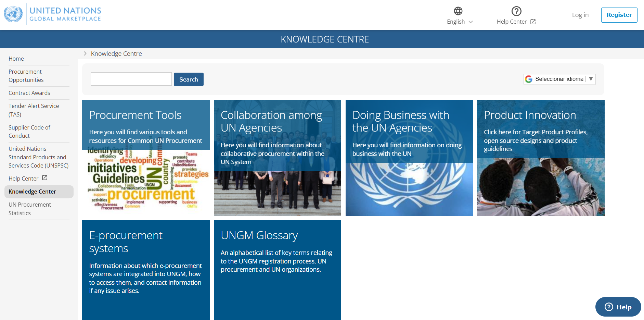Screen dimensions: 644x320
Task: Click the external link icon in sidebar Help Center
Action: [x=44, y=178]
